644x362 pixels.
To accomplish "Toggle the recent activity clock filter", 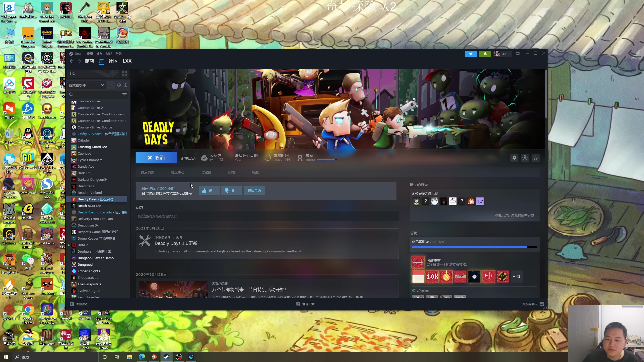I will [119, 85].
